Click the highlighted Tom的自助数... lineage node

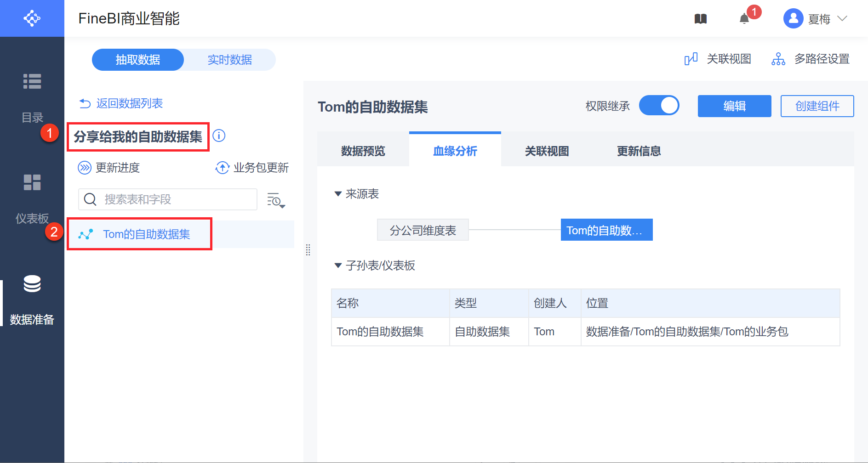607,230
